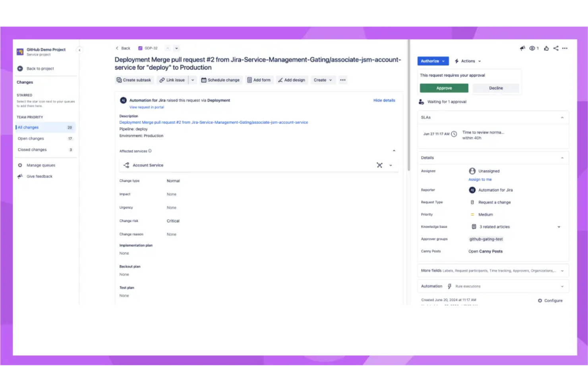Click Add design

pos(292,80)
